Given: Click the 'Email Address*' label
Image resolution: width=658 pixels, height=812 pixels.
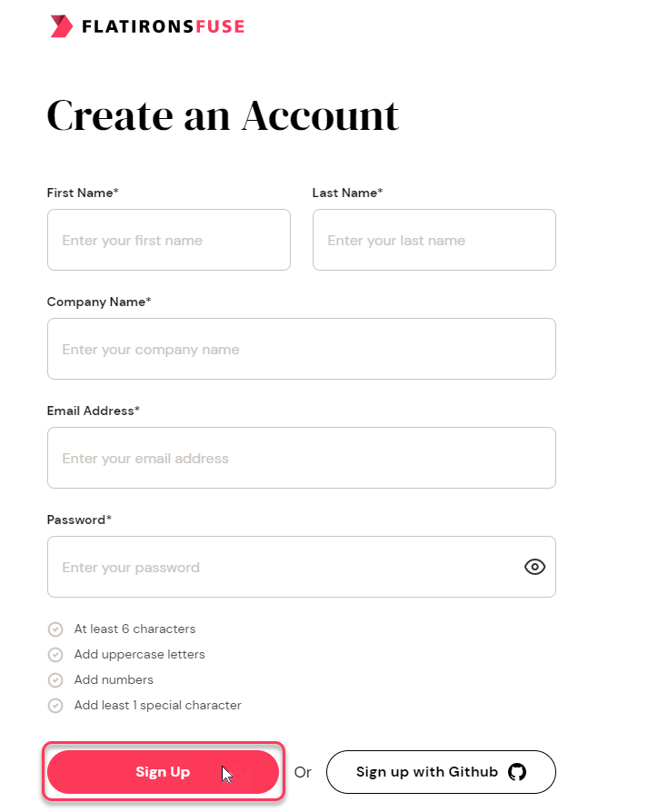Looking at the screenshot, I should coord(94,411).
